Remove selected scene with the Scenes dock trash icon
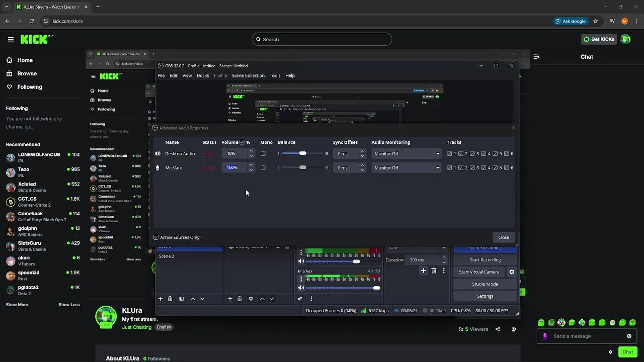Image resolution: width=644 pixels, height=362 pixels. pyautogui.click(x=170, y=299)
